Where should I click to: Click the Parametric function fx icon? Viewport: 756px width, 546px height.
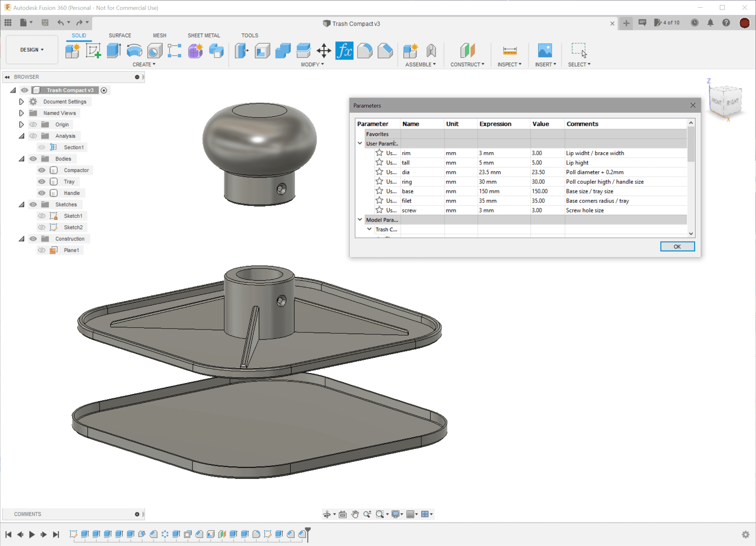pyautogui.click(x=345, y=50)
